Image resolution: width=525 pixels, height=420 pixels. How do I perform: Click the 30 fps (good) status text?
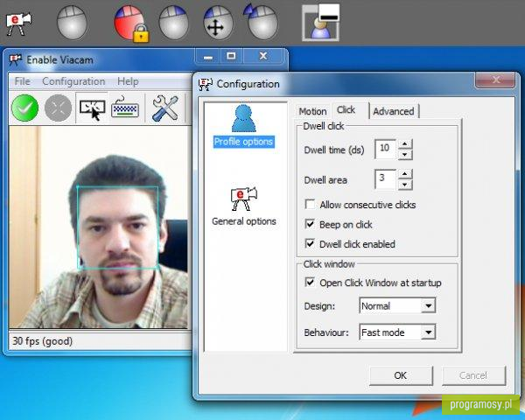point(43,341)
